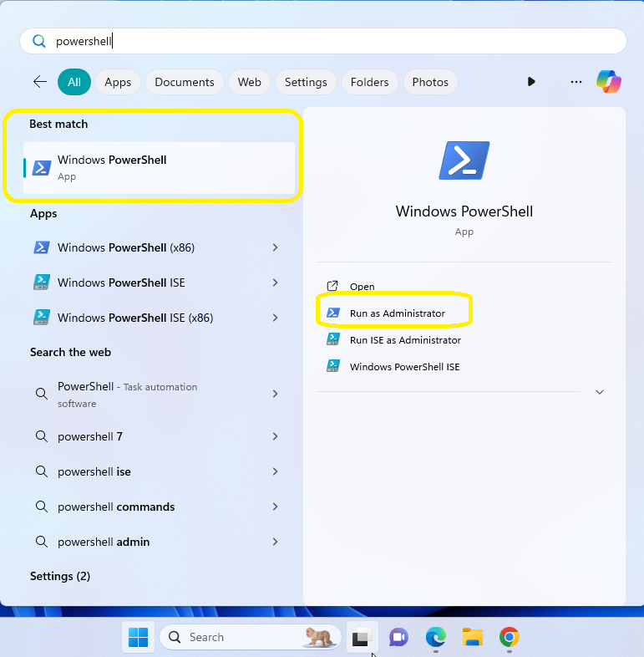Switch to the Folders filter tab
The width and height of the screenshot is (644, 657).
370,82
